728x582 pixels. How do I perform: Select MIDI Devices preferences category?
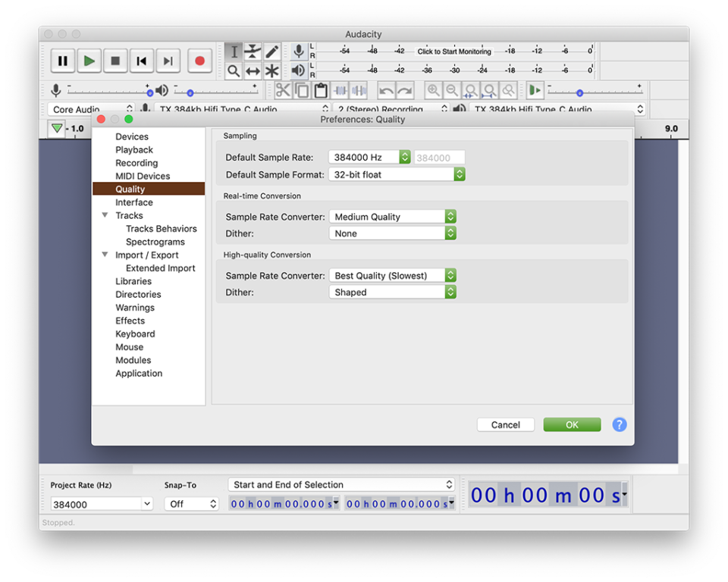(143, 176)
